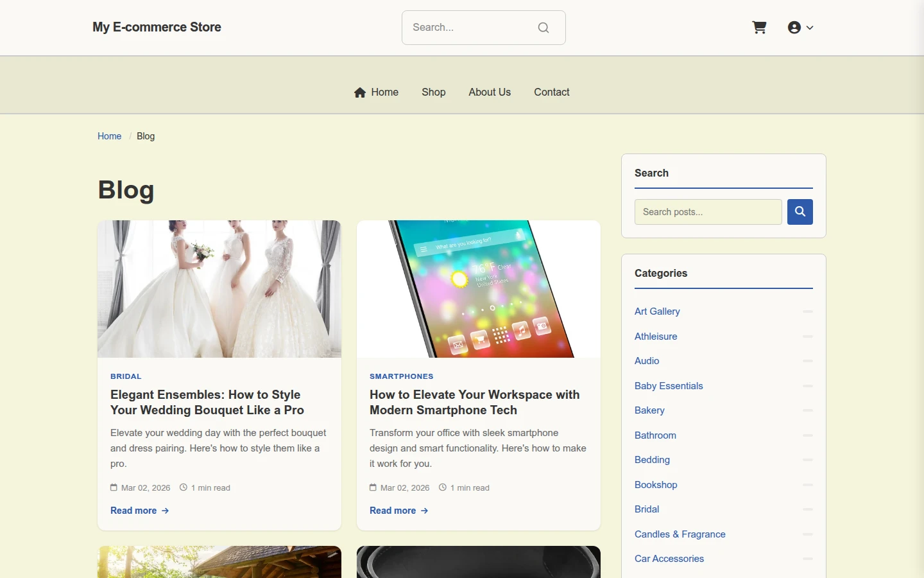Screen dimensions: 924x578
Task: Open the Shop menu item
Action: coord(434,92)
